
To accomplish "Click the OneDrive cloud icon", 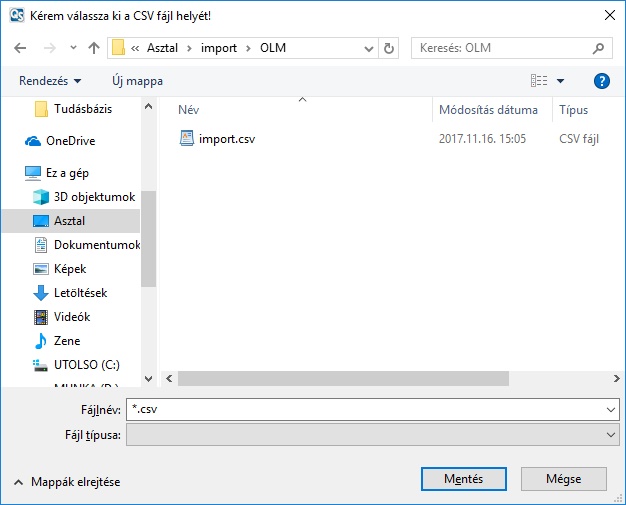I will pos(33,141).
